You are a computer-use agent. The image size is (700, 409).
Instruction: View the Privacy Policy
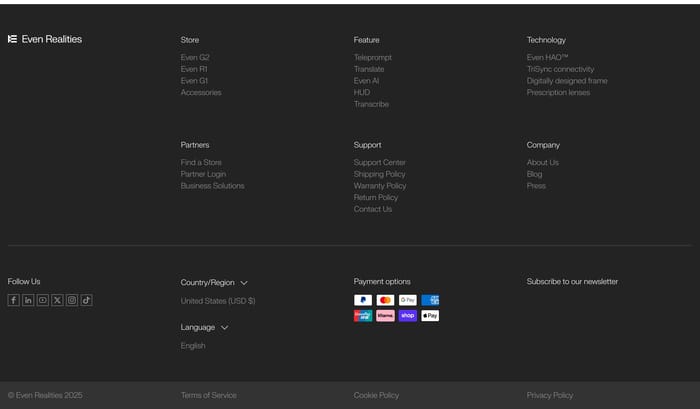(x=550, y=395)
